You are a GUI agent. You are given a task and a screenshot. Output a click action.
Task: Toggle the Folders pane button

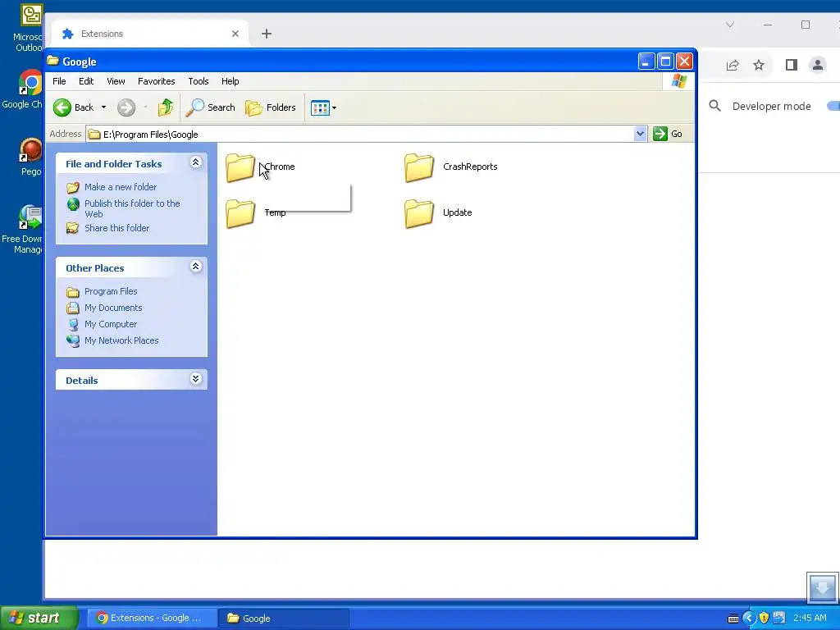[x=271, y=107]
